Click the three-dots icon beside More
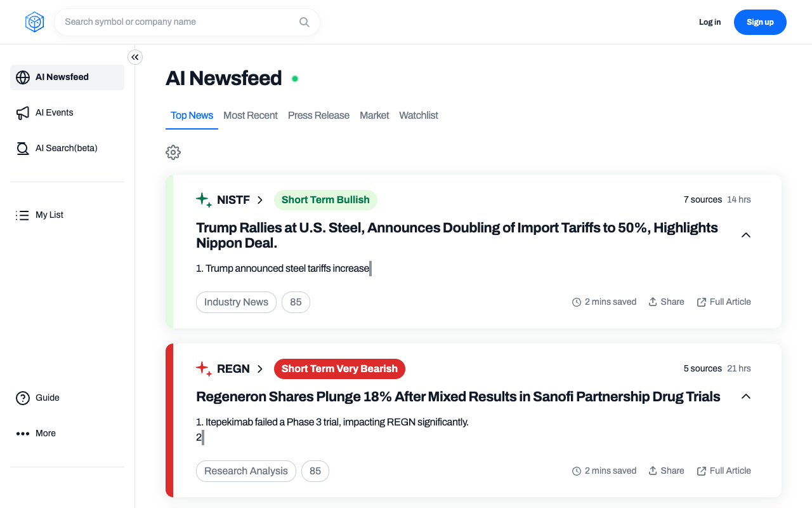 (x=23, y=434)
